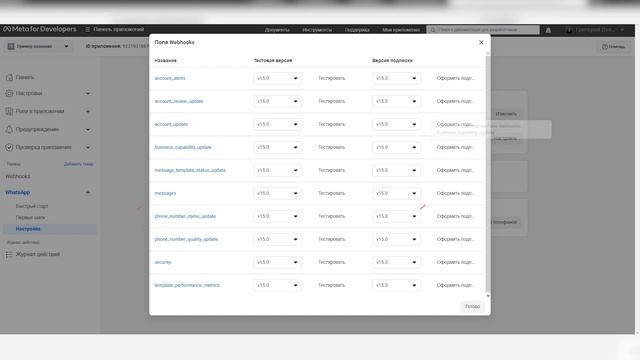Test the security webhook field

331,262
